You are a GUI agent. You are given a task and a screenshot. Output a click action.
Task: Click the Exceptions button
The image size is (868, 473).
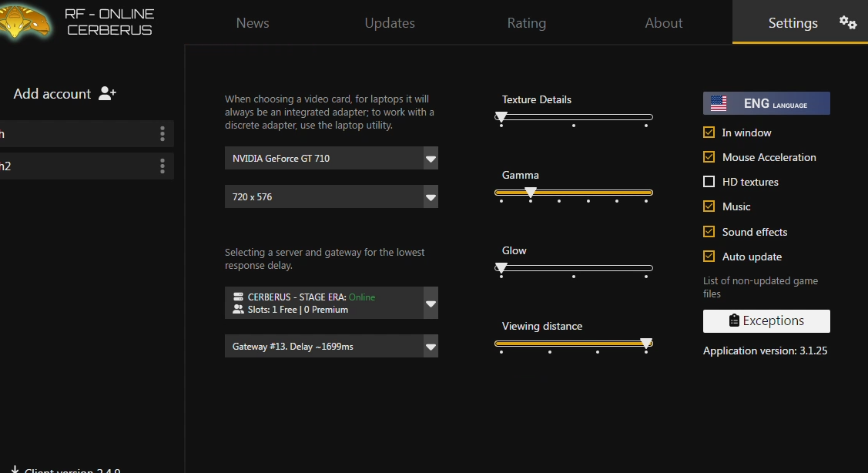coord(766,321)
